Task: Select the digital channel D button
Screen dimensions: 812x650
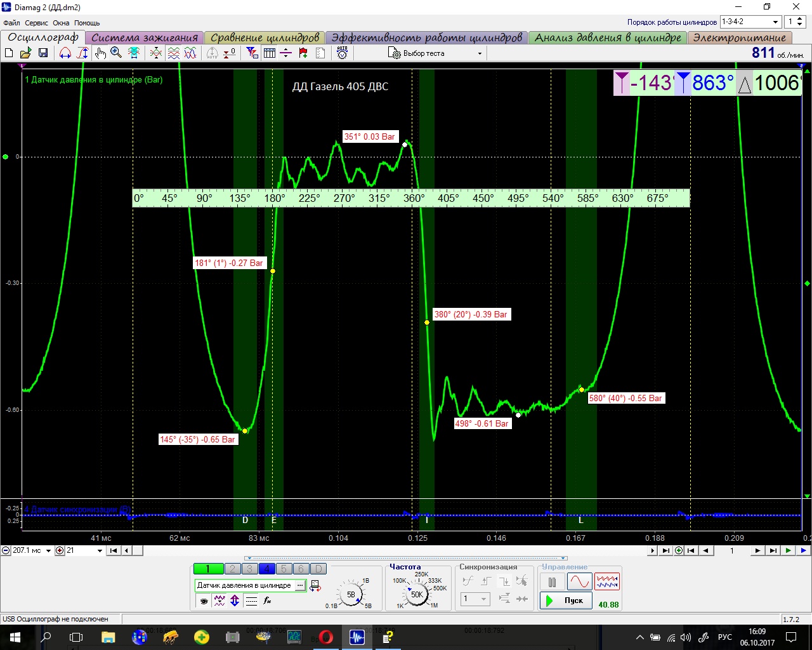Action: click(x=318, y=569)
